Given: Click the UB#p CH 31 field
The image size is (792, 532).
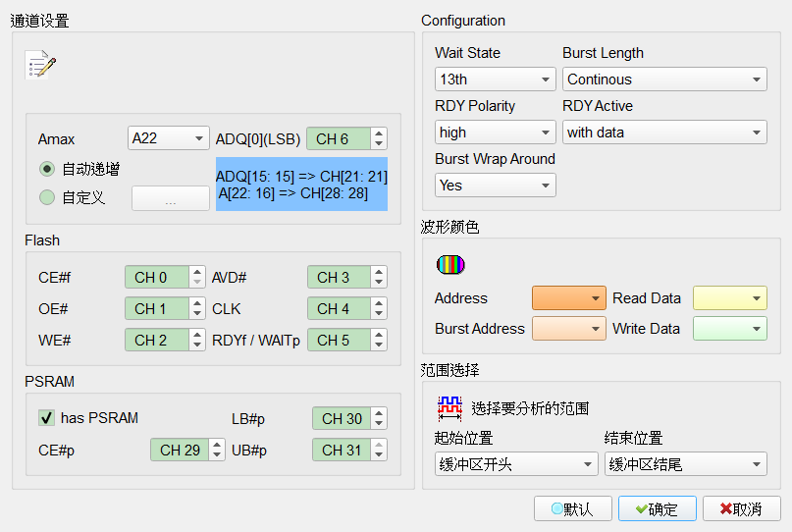Looking at the screenshot, I should click(342, 450).
